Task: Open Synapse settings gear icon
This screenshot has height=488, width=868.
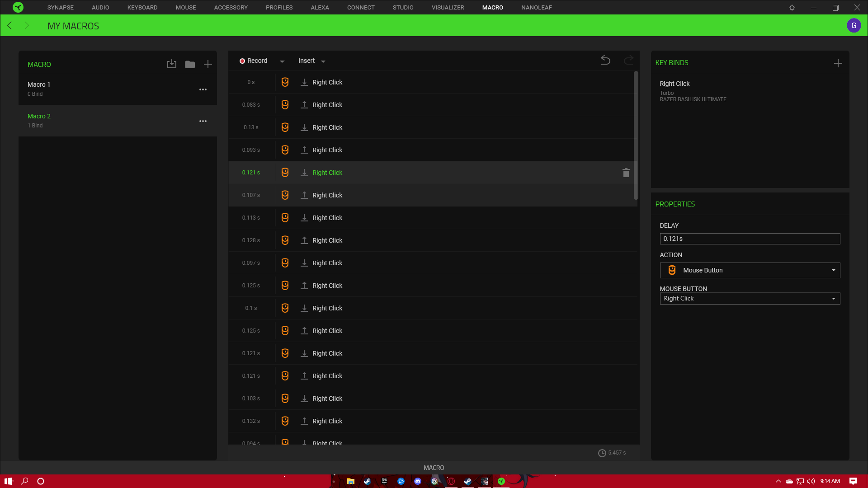Action: click(x=792, y=8)
